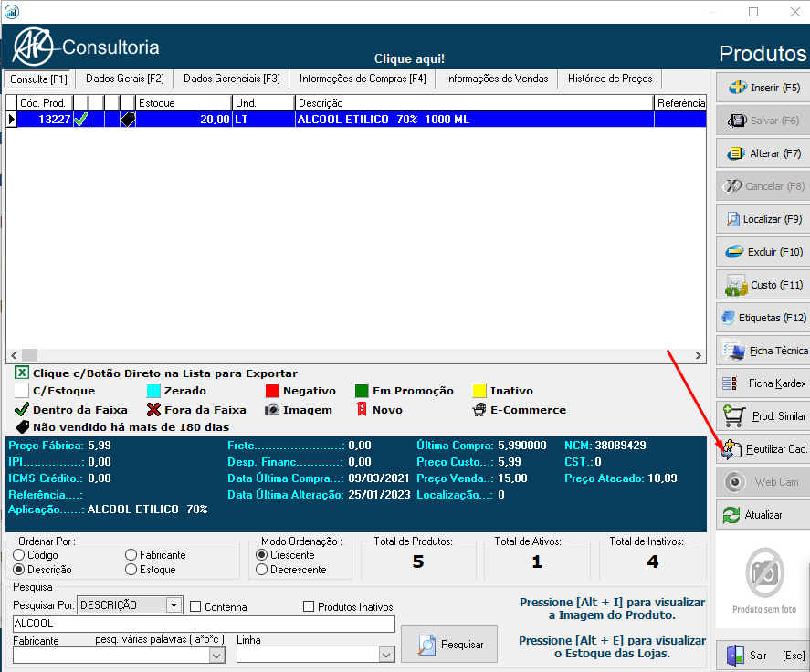The height and width of the screenshot is (672, 810).
Task: Click the Estoque column header
Action: tap(184, 103)
